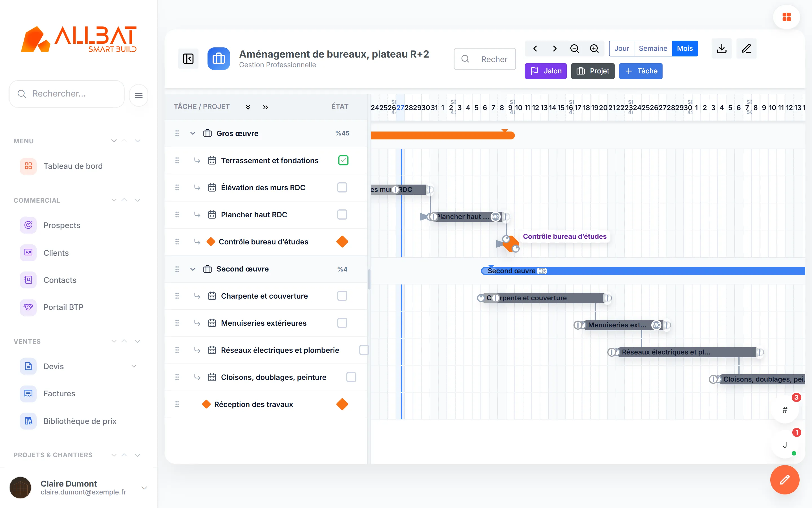Switch to Jour view
812x508 pixels.
click(621, 48)
